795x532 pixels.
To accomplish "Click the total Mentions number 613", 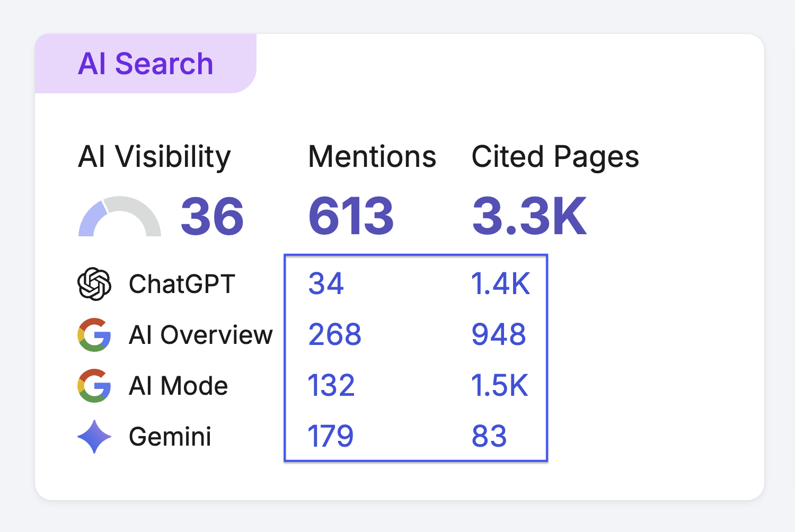I will point(351,216).
